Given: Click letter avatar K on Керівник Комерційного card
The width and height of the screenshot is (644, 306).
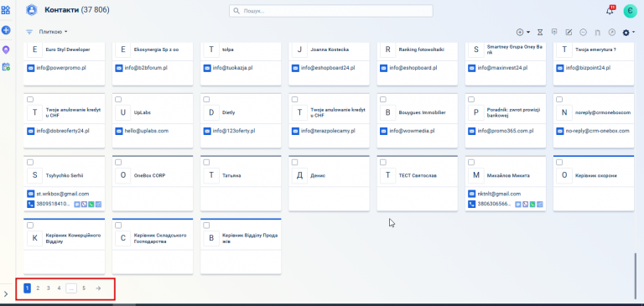Looking at the screenshot, I should 35,238.
